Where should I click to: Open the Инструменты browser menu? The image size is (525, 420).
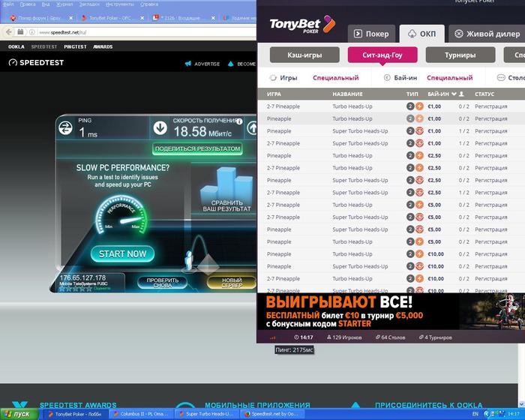pyautogui.click(x=119, y=4)
